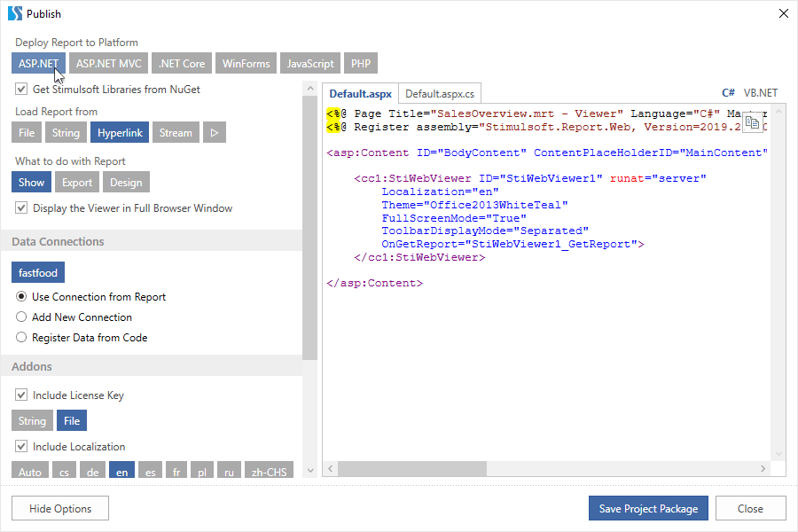Select zh-CHS localization
Viewport: 798px width, 532px height.
coord(270,471)
